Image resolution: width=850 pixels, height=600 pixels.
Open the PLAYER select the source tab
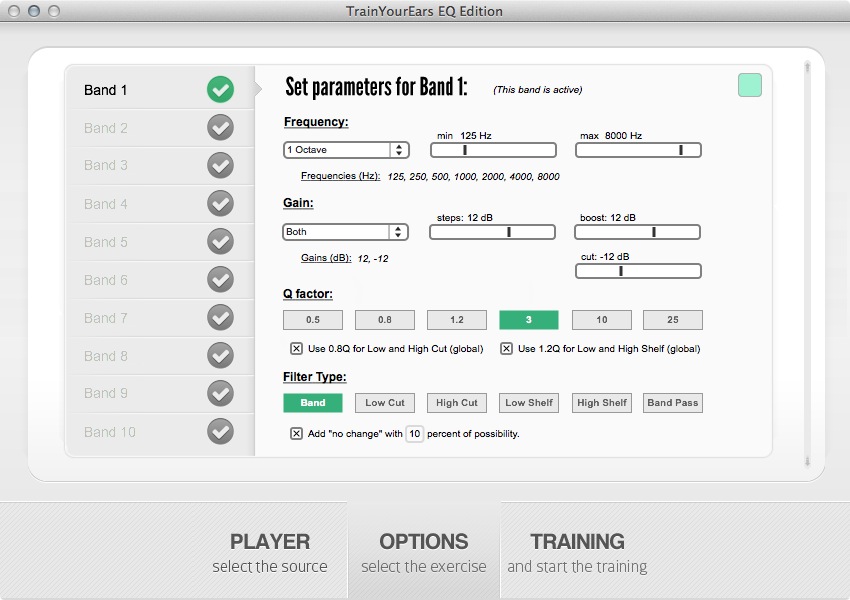270,552
